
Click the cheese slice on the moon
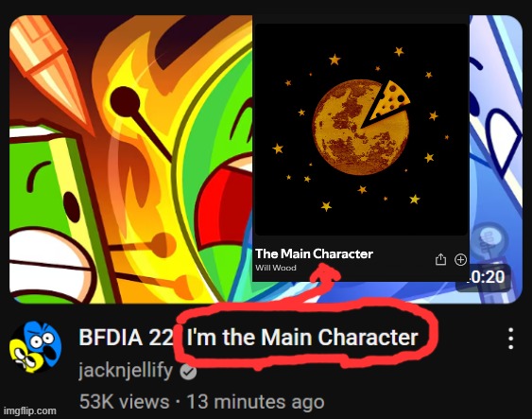pyautogui.click(x=387, y=102)
